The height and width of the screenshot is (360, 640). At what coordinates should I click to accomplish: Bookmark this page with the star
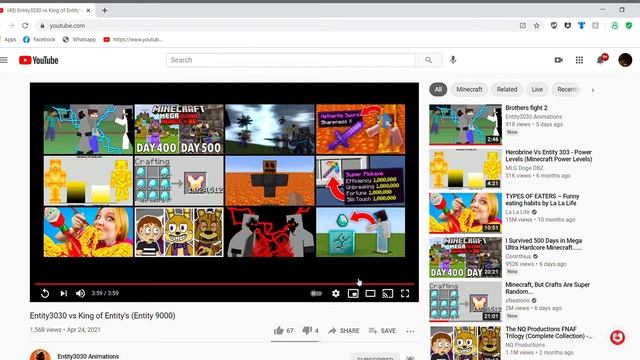click(x=536, y=25)
